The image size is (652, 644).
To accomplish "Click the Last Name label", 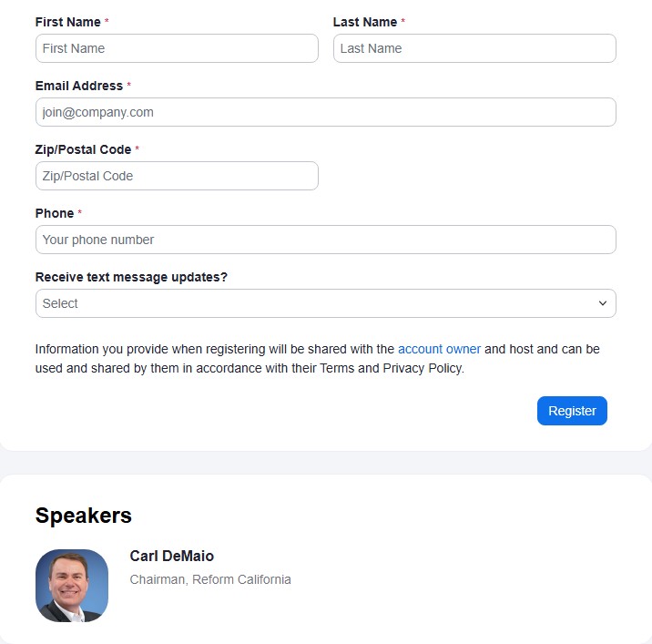I will pyautogui.click(x=364, y=22).
